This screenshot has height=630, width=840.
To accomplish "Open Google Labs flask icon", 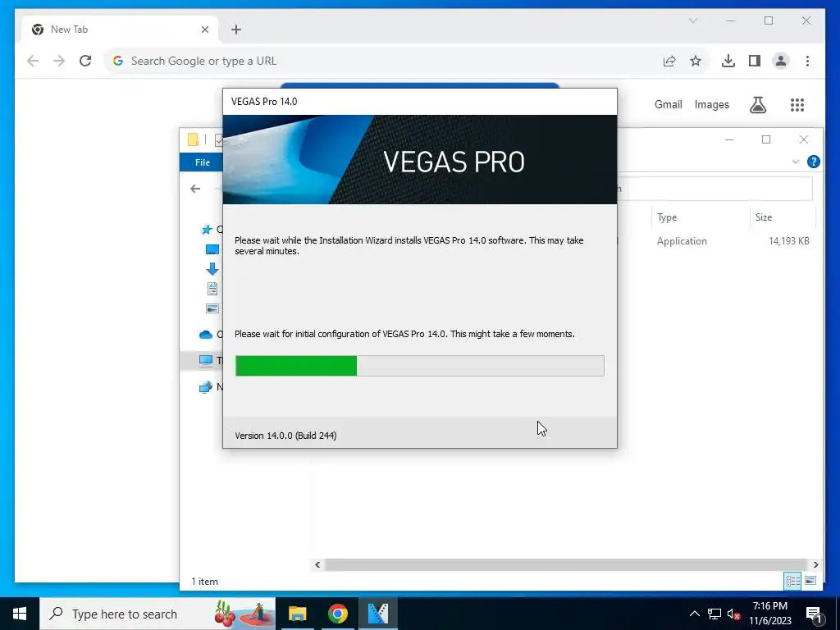I will point(757,104).
